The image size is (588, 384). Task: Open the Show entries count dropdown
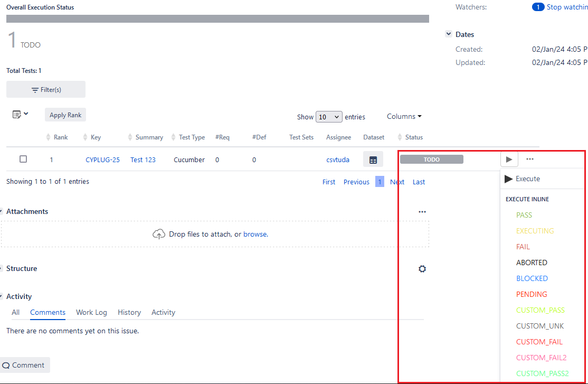(x=328, y=117)
